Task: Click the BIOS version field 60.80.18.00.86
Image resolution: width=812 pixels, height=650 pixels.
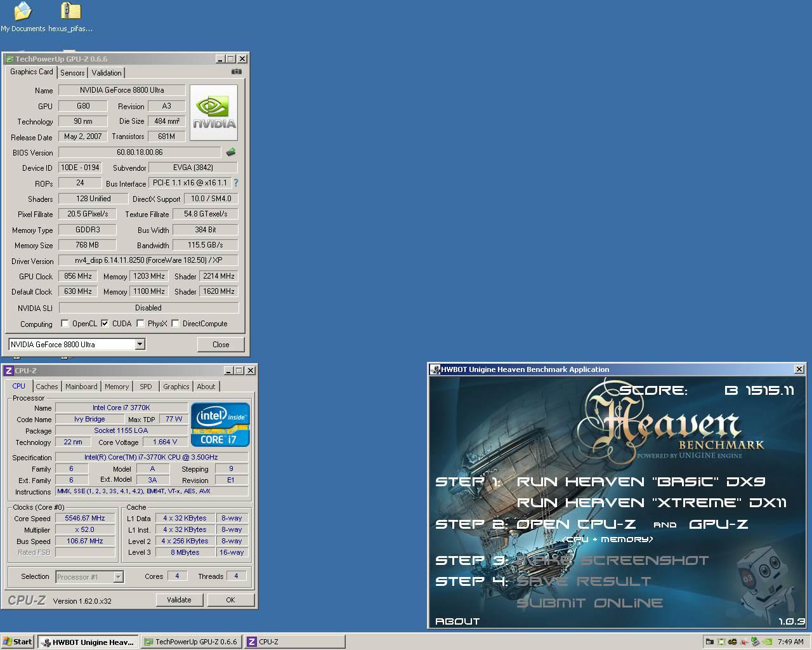Action: coord(140,152)
